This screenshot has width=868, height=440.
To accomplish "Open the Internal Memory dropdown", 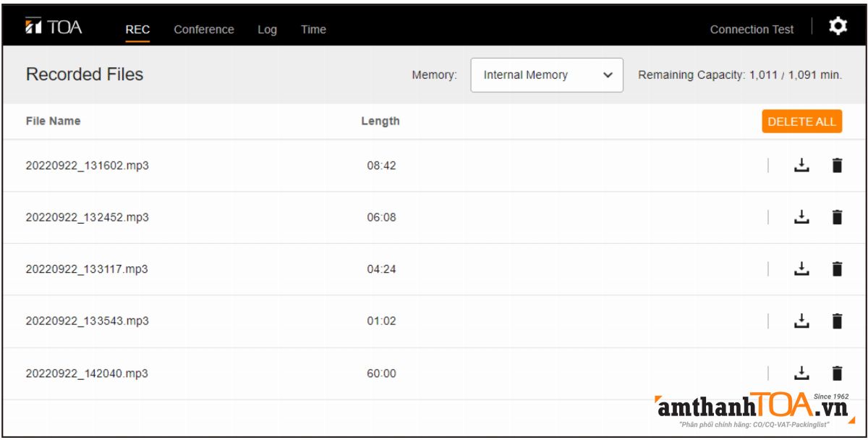I will coord(546,75).
